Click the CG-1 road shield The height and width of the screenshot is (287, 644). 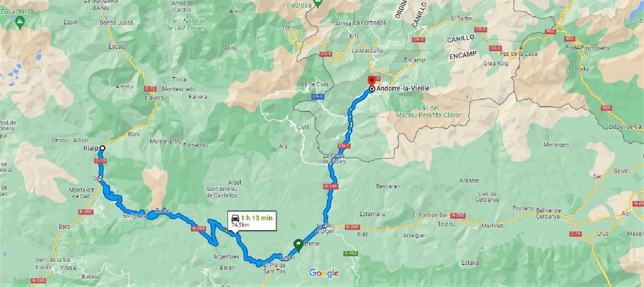[343, 146]
